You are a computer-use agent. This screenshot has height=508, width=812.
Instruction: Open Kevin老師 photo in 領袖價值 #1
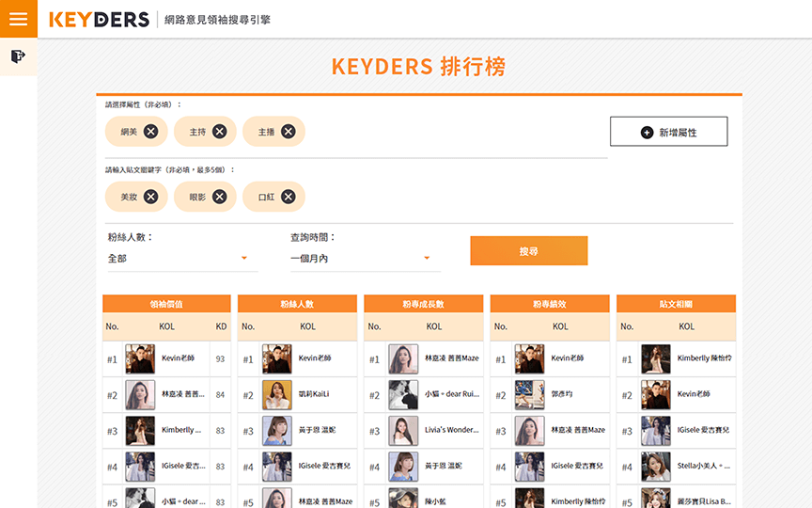140,358
